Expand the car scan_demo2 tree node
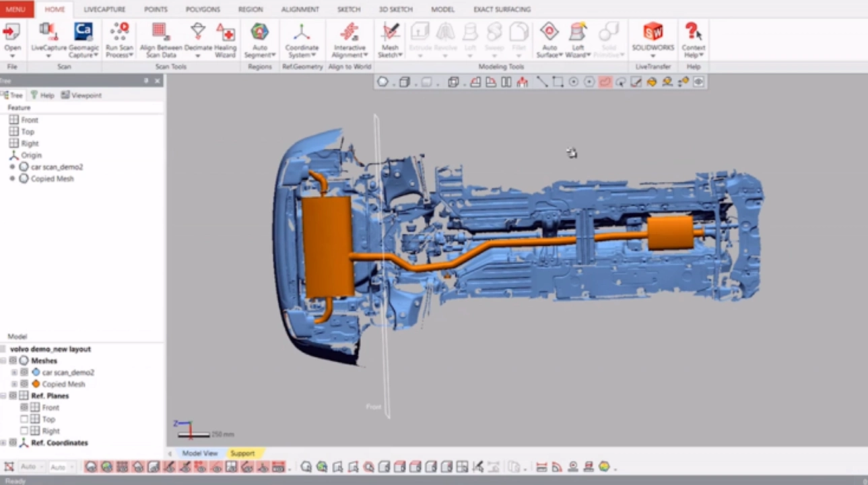This screenshot has width=868, height=485. pyautogui.click(x=14, y=372)
